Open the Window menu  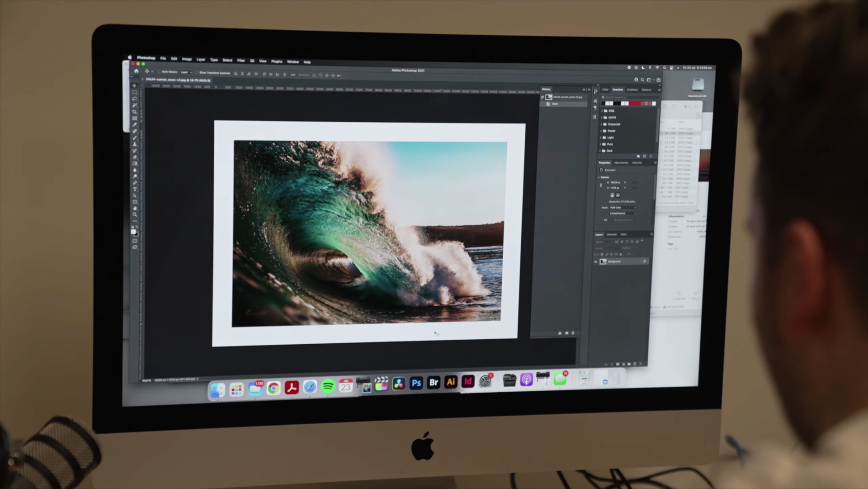[x=293, y=62]
